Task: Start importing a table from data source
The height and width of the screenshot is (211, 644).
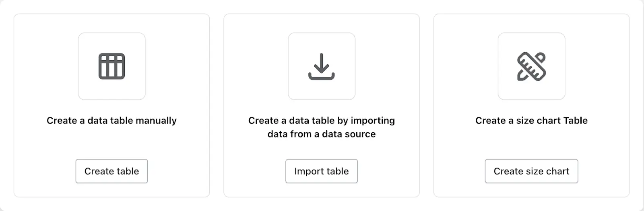Action: pos(322,171)
